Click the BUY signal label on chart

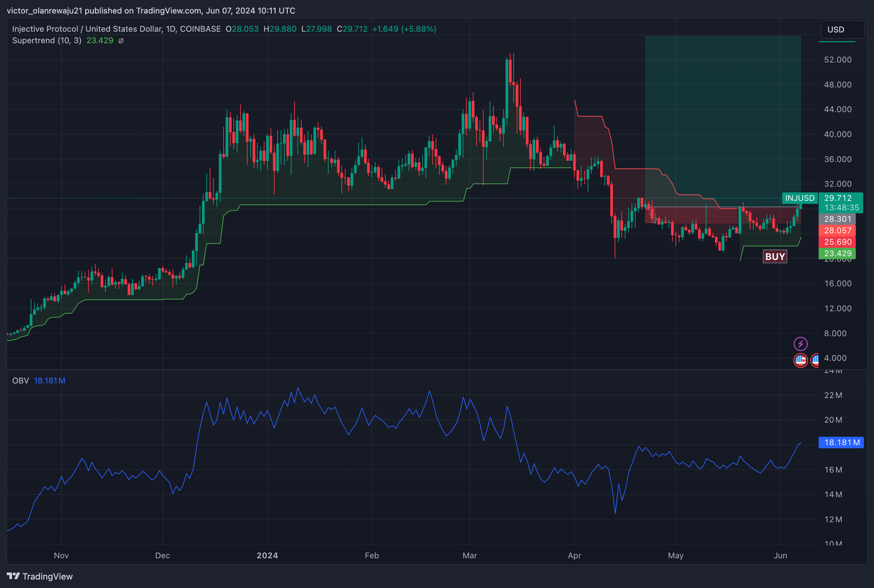tap(775, 257)
